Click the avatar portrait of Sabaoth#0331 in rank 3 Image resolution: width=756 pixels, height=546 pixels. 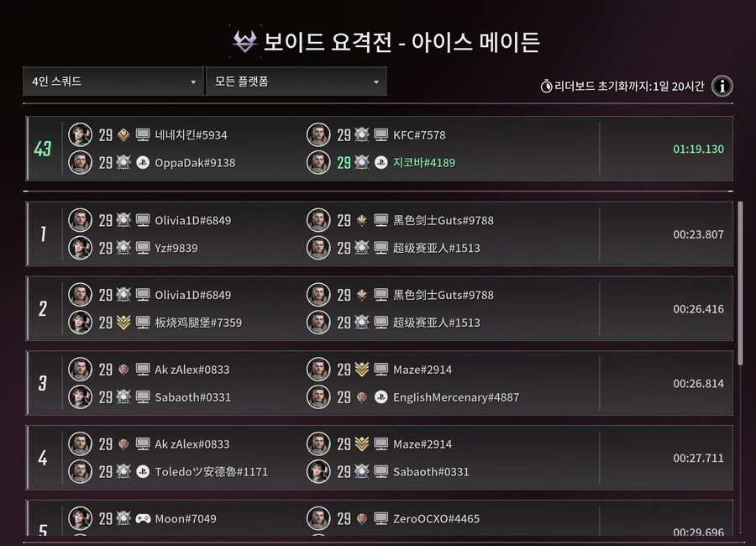(x=80, y=397)
